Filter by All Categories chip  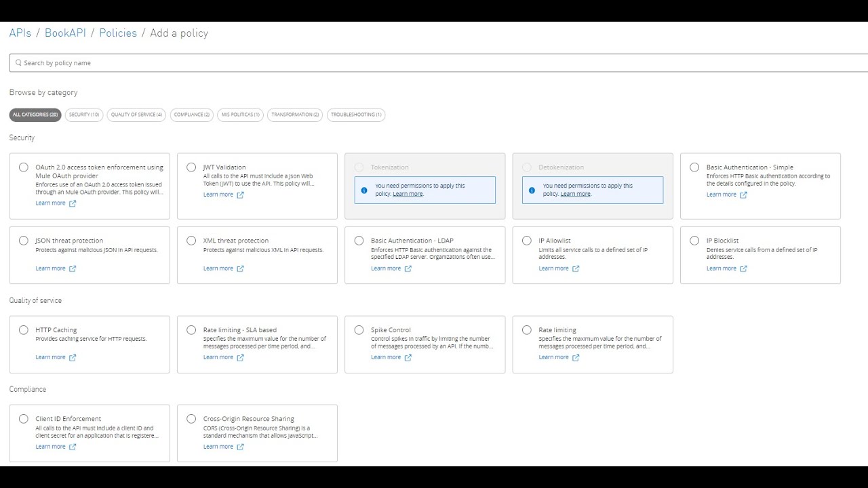pyautogui.click(x=35, y=115)
